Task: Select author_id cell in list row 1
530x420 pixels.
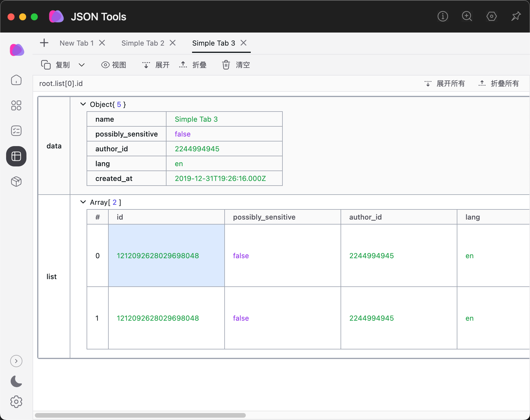Action: coord(399,318)
